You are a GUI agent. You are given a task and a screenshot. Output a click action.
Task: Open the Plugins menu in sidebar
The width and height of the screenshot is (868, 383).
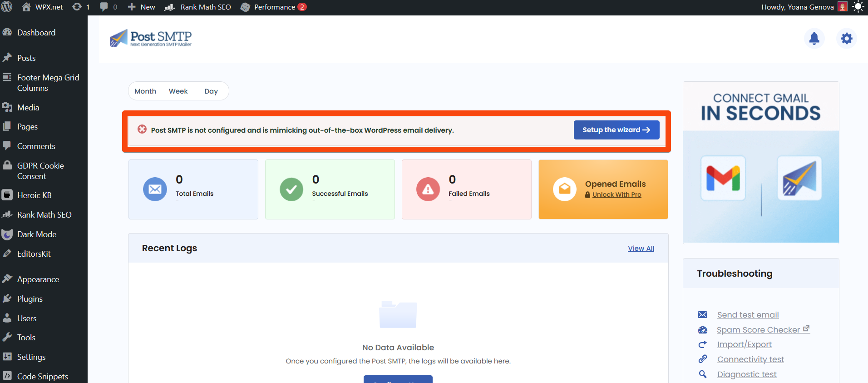(x=30, y=299)
